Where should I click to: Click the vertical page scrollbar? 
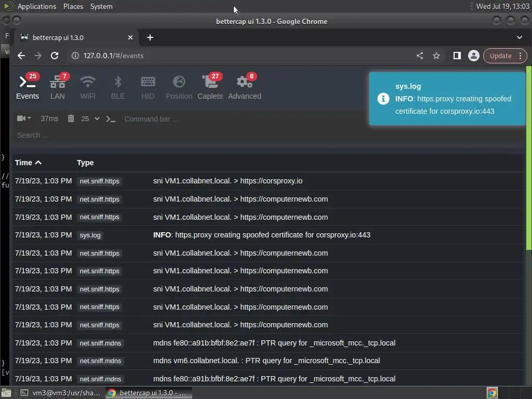coord(528,158)
